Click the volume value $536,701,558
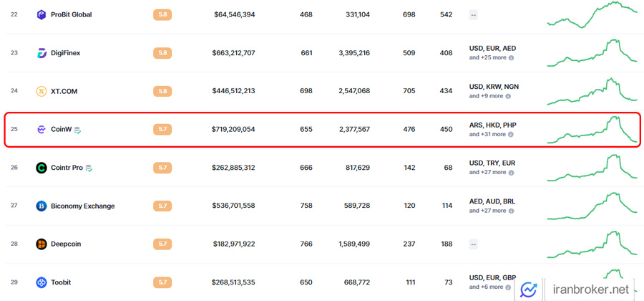Viewport: 644px width, 301px height. 234,206
